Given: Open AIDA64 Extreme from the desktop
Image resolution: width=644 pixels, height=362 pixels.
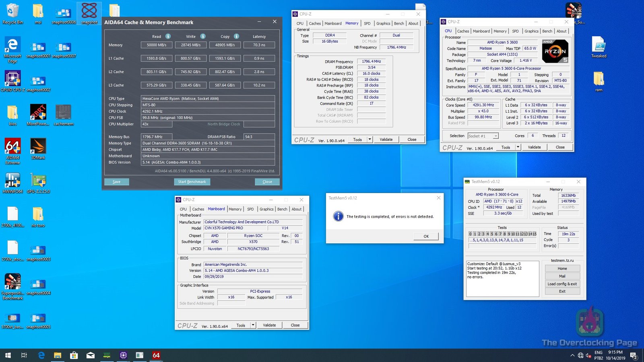Looking at the screenshot, I should (x=12, y=147).
